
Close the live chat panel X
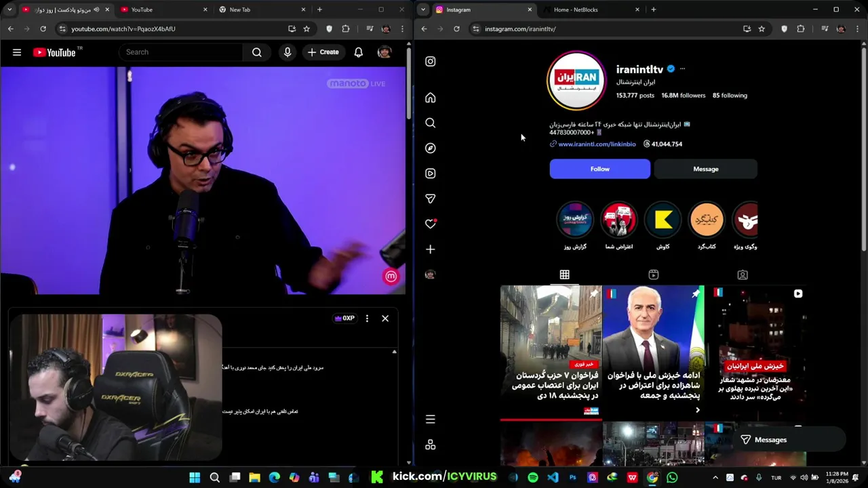coord(385,319)
